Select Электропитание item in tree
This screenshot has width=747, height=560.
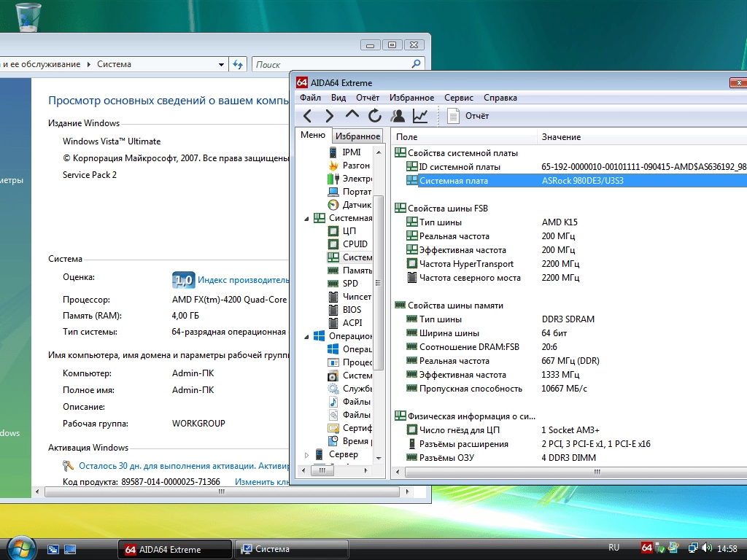(x=349, y=179)
